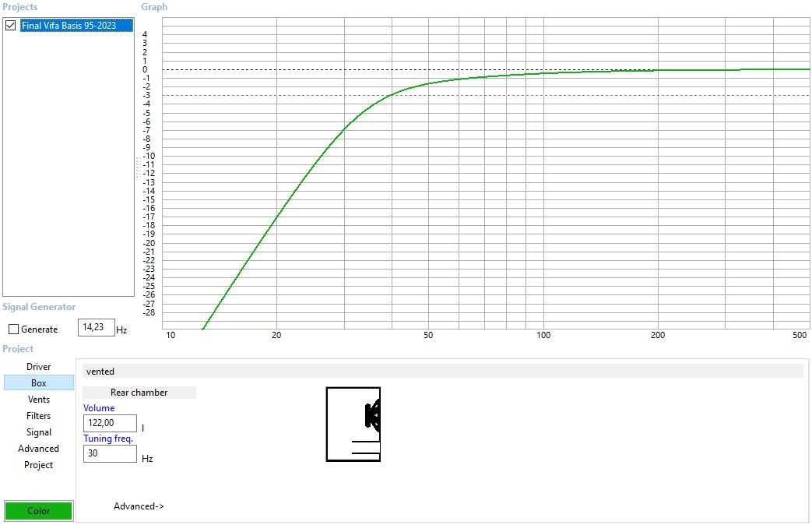Edit the Tuning freq. field showing 30

tap(111, 453)
